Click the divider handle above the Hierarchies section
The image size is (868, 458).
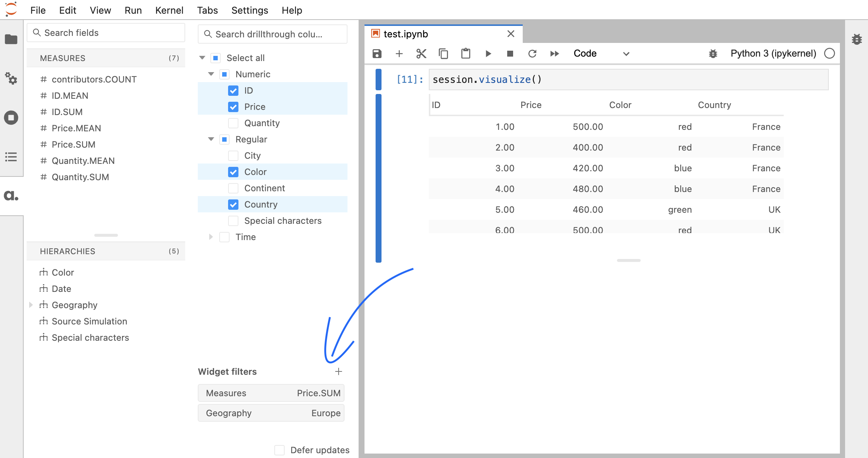[x=106, y=235]
